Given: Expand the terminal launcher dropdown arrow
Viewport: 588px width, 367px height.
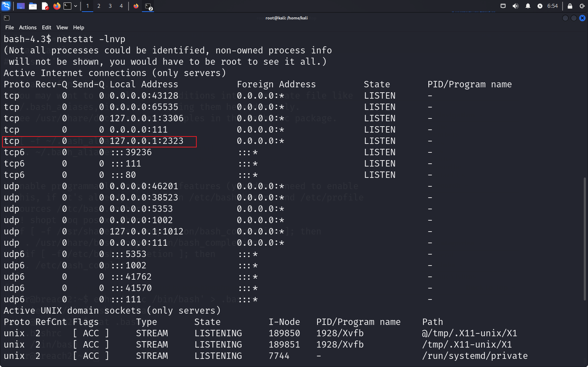Looking at the screenshot, I should (x=76, y=6).
